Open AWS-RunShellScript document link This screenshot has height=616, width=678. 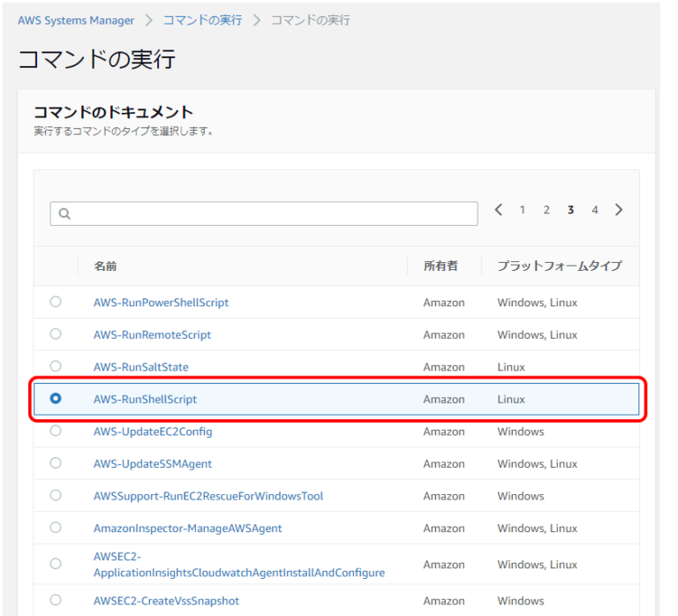pos(145,399)
